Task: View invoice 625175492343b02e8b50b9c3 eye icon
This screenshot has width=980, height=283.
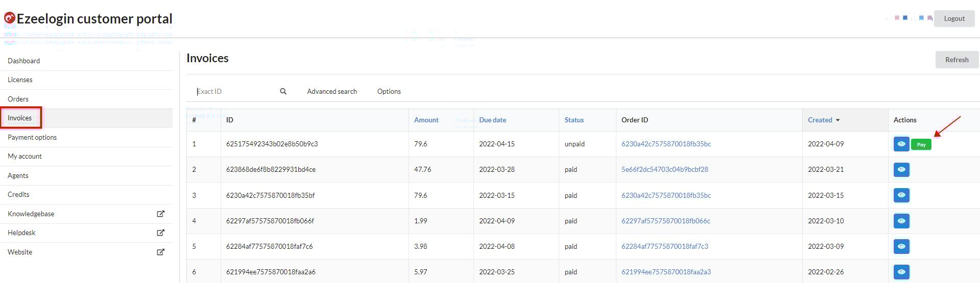Action: 901,144
